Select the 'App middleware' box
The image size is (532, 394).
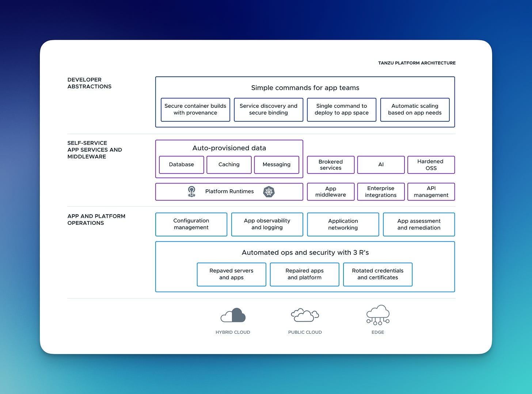[331, 192]
